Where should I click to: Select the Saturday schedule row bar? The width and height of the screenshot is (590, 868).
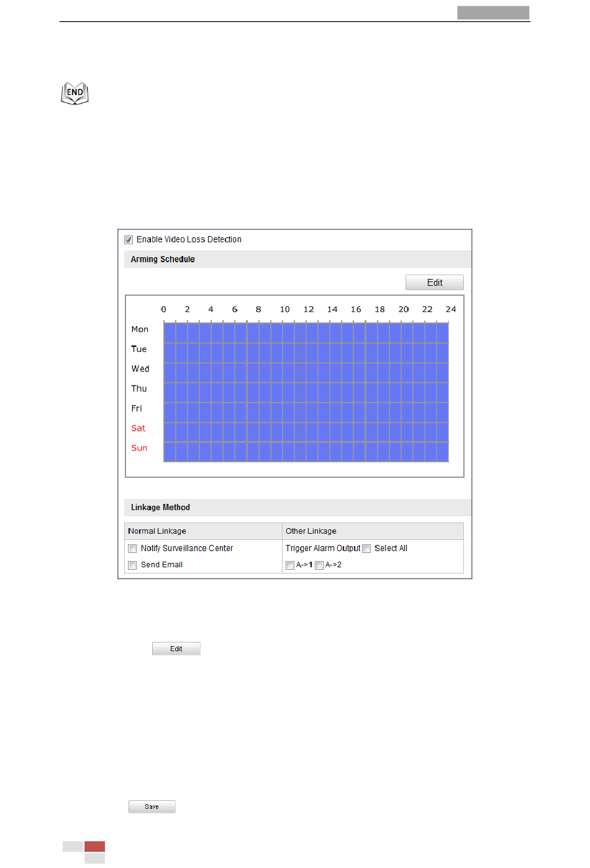pyautogui.click(x=306, y=432)
